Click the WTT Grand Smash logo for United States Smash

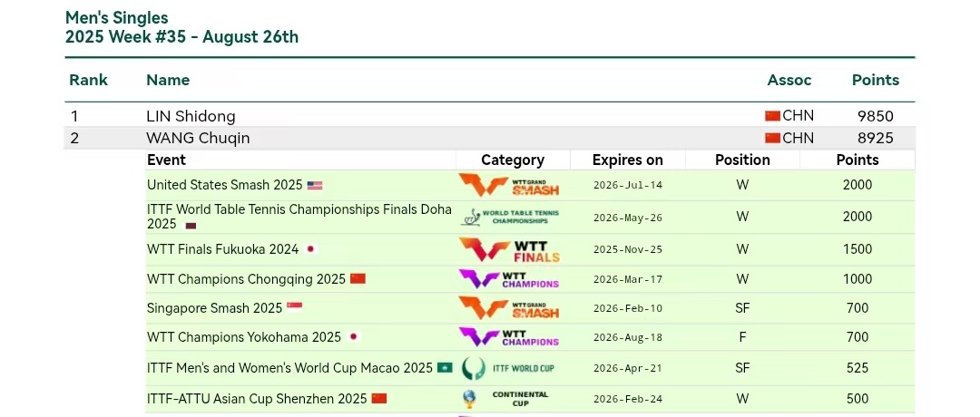click(509, 186)
